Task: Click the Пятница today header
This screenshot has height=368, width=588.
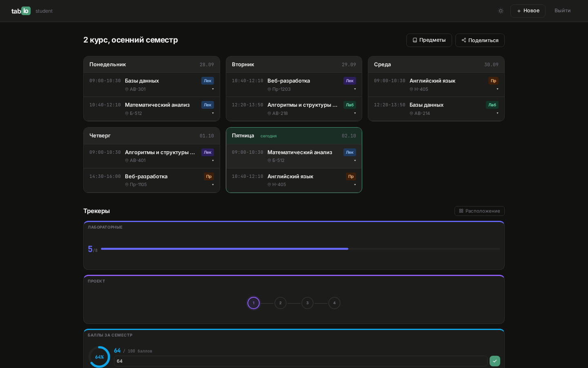Action: [294, 136]
